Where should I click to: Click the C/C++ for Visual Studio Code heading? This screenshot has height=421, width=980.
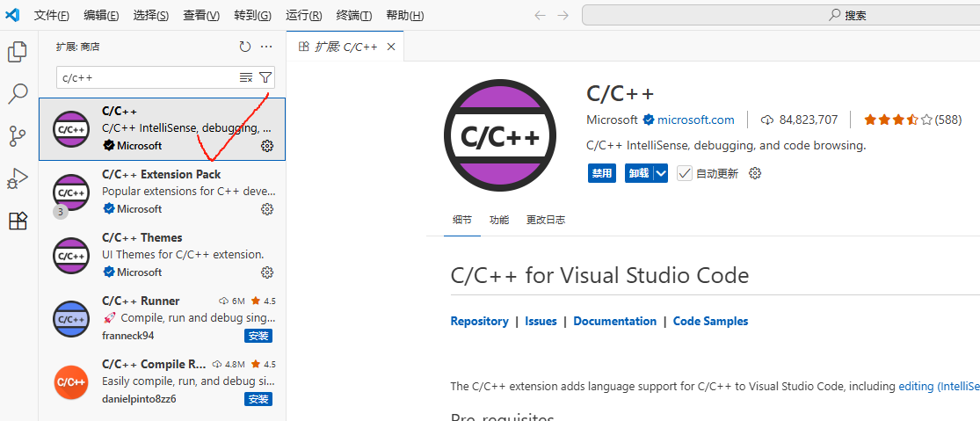point(599,275)
